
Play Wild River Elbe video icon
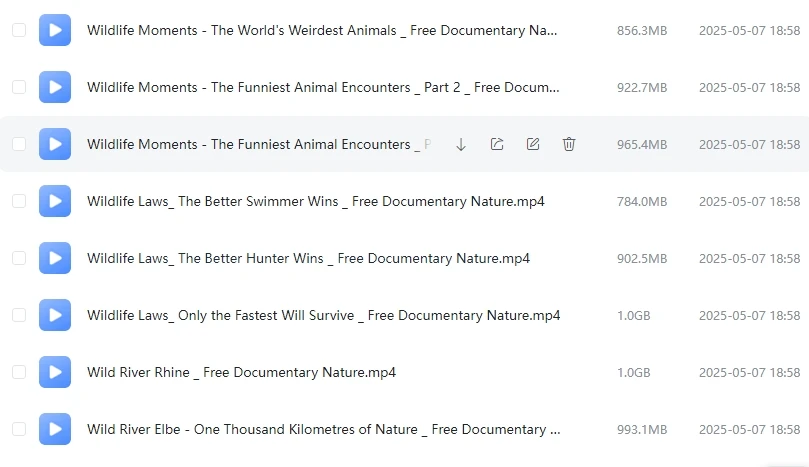(55, 429)
